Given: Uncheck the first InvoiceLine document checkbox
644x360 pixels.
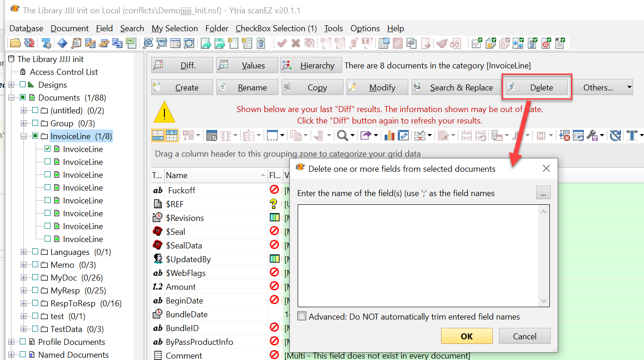Looking at the screenshot, I should click(x=48, y=149).
